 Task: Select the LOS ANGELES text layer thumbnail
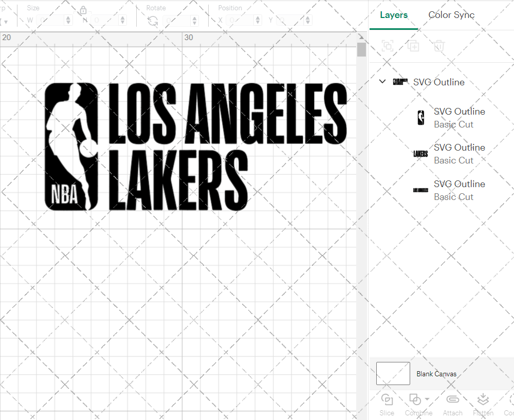(x=420, y=190)
